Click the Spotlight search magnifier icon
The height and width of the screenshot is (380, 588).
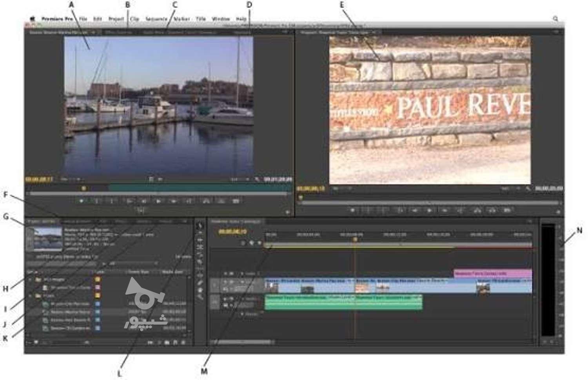tap(555, 19)
